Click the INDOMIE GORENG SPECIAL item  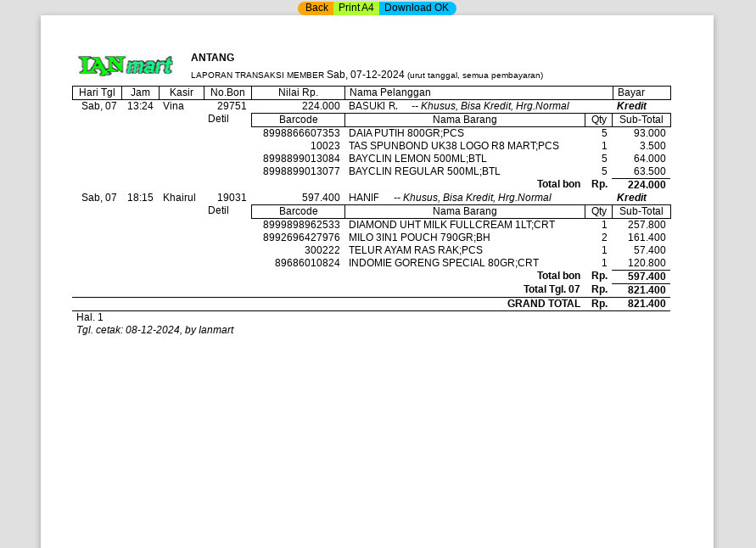point(443,263)
